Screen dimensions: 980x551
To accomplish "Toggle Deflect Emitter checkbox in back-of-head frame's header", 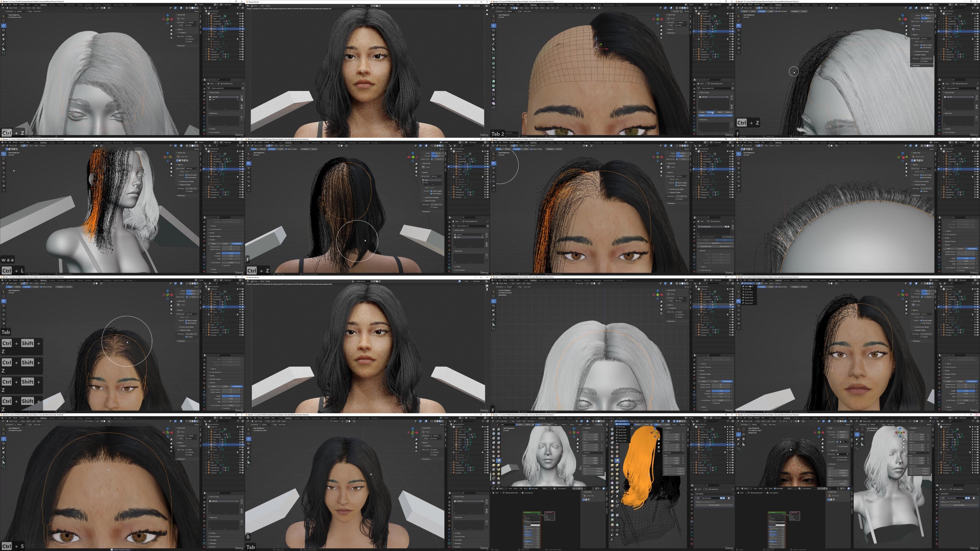I will pyautogui.click(x=286, y=149).
